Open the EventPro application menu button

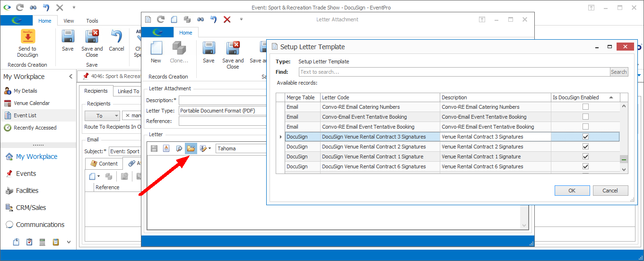[x=16, y=20]
